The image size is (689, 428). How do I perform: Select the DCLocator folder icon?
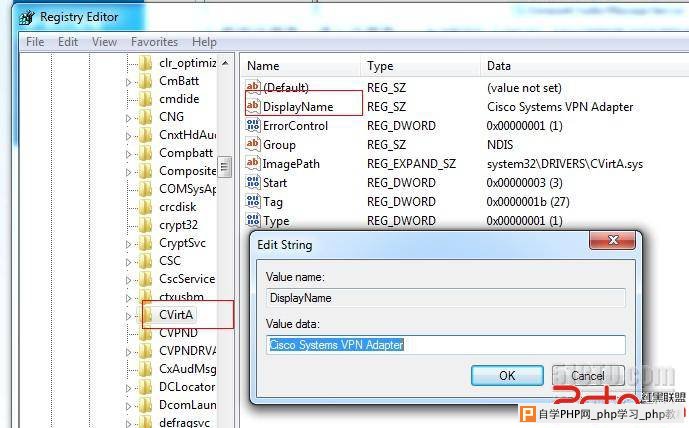[145, 388]
